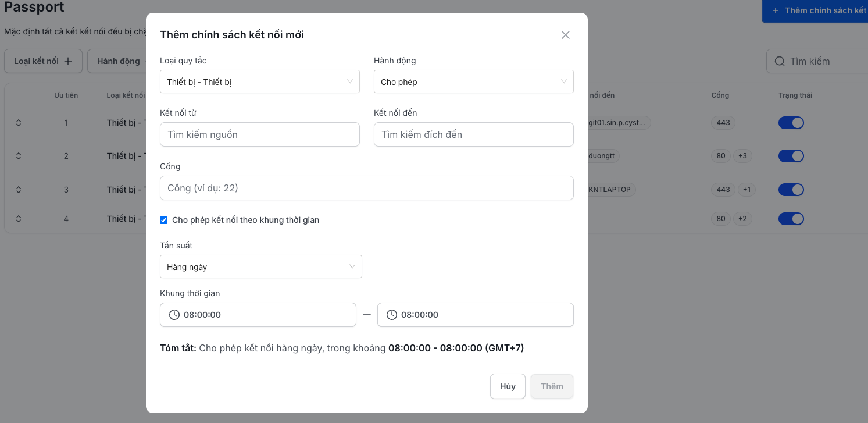Disable the toggle for the priority 4 policy
Viewport: 868px width, 423px height.
tap(791, 218)
